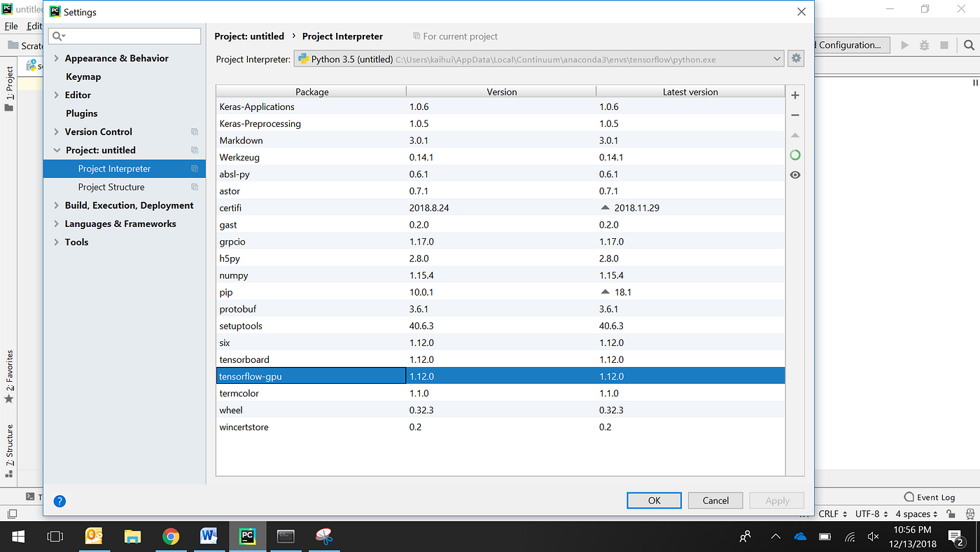Open Google Chrome from the taskbar
980x552 pixels.
click(170, 537)
